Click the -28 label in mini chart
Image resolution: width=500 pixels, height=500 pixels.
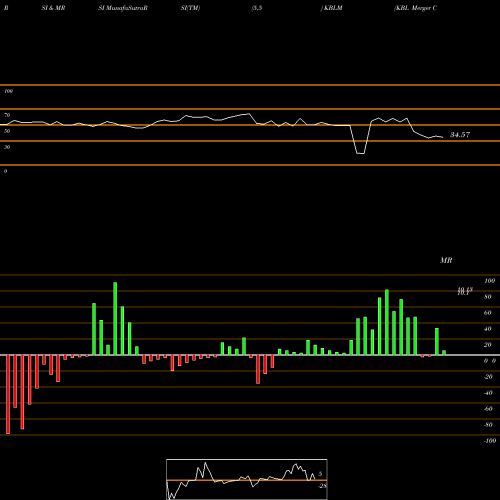tap(323, 486)
